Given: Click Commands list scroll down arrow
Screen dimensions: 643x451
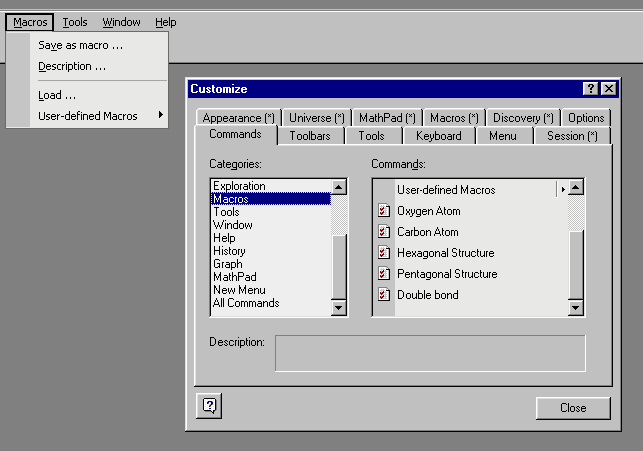Looking at the screenshot, I should 576,307.
